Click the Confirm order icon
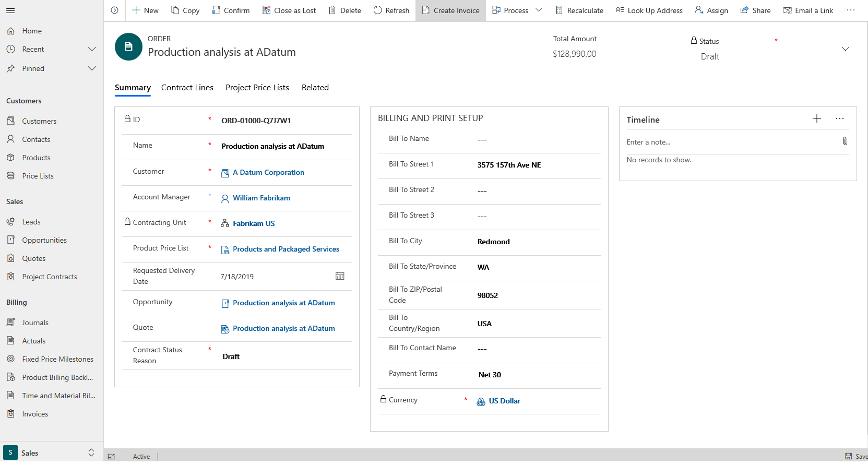868x465 pixels. [x=216, y=10]
